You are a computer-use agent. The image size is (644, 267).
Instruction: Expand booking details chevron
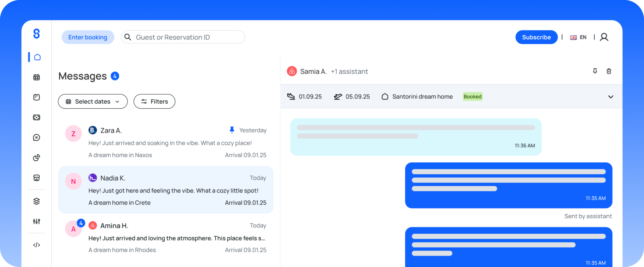(610, 97)
